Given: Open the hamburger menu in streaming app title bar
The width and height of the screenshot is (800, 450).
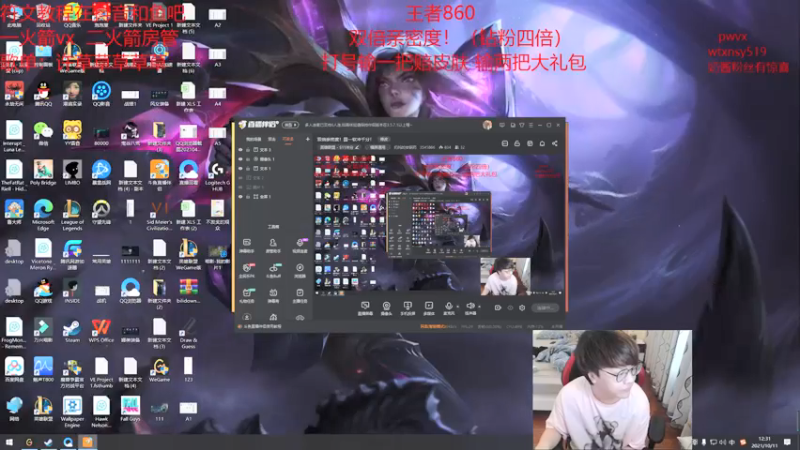Looking at the screenshot, I should [x=531, y=125].
